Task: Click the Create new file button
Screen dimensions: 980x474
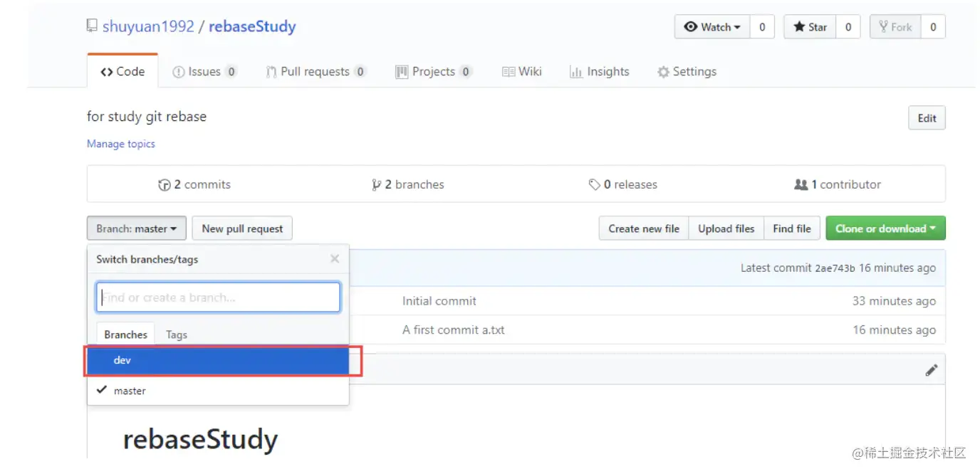Action: [x=644, y=228]
